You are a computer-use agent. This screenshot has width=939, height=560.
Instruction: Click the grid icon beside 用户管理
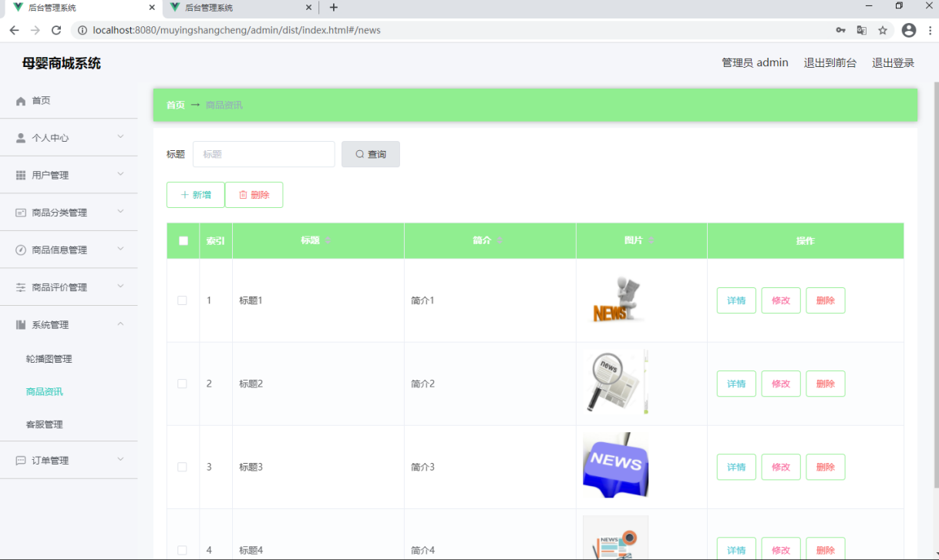click(x=21, y=176)
